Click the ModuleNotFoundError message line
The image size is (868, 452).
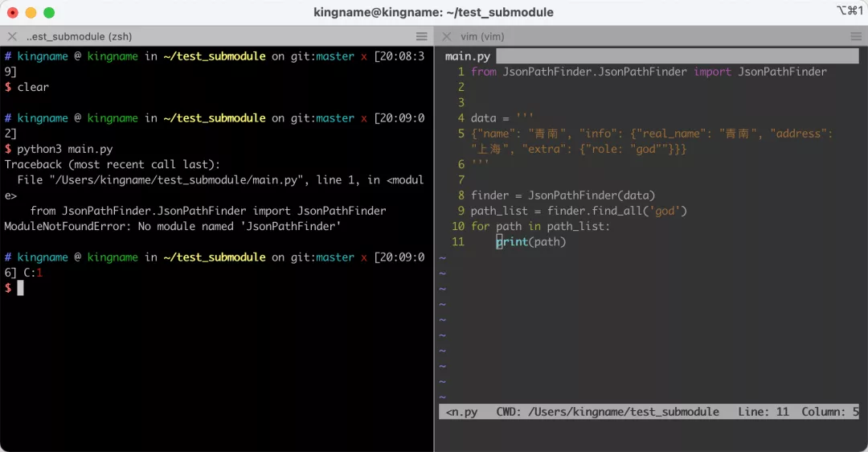pyautogui.click(x=173, y=226)
